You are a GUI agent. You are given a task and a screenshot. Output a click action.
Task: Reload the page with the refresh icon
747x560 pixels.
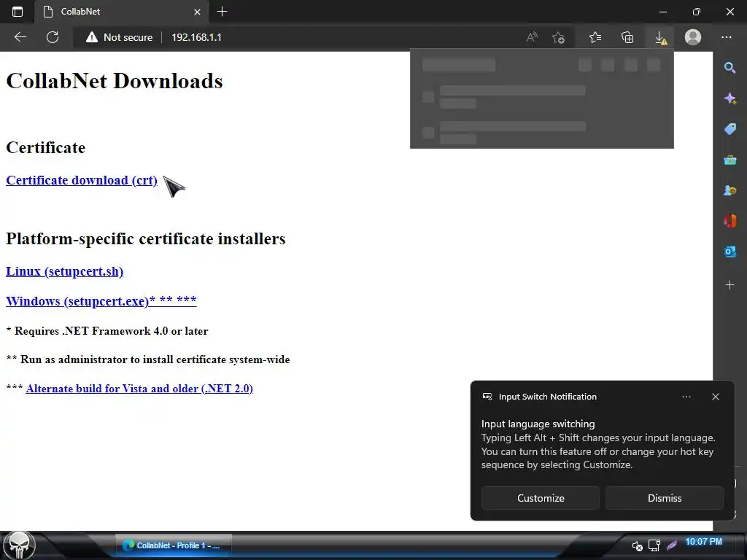point(53,37)
